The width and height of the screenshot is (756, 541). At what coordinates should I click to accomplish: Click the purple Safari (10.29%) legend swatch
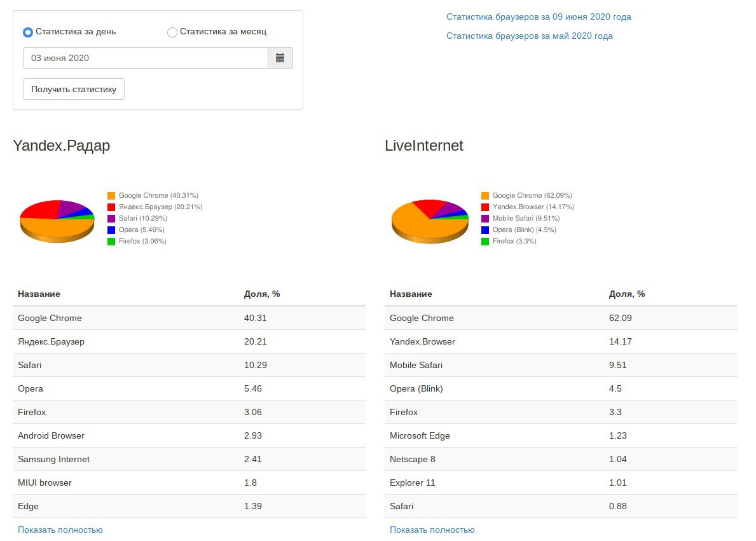[x=111, y=219]
